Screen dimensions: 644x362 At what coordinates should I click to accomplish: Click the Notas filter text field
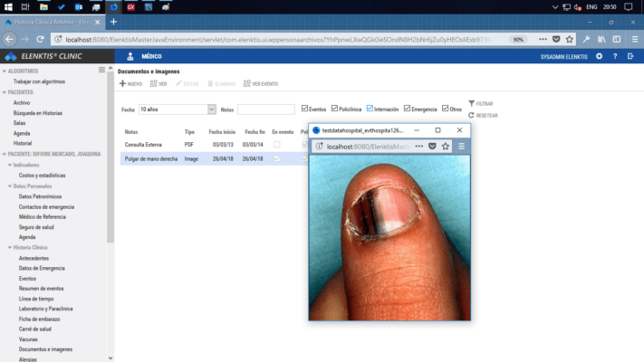(265, 110)
